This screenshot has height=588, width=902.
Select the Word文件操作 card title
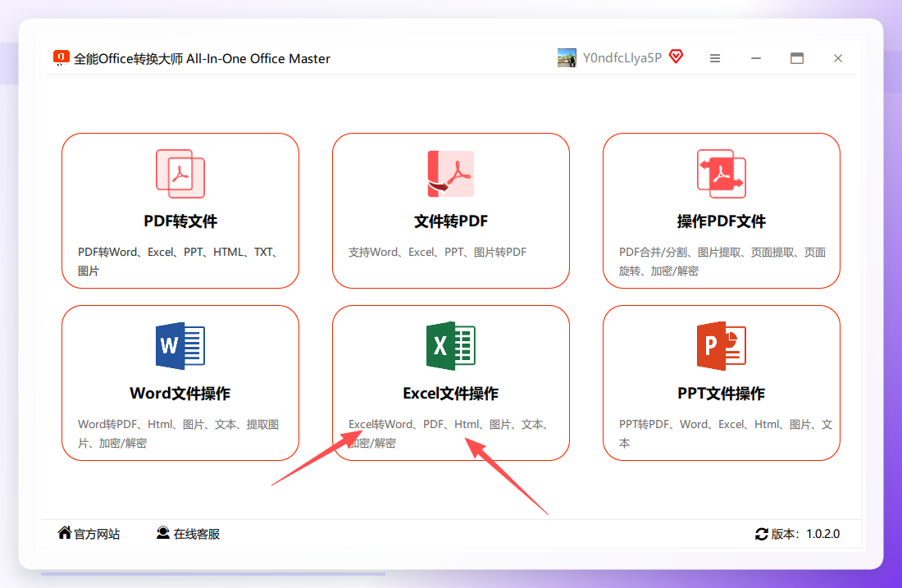pos(180,394)
